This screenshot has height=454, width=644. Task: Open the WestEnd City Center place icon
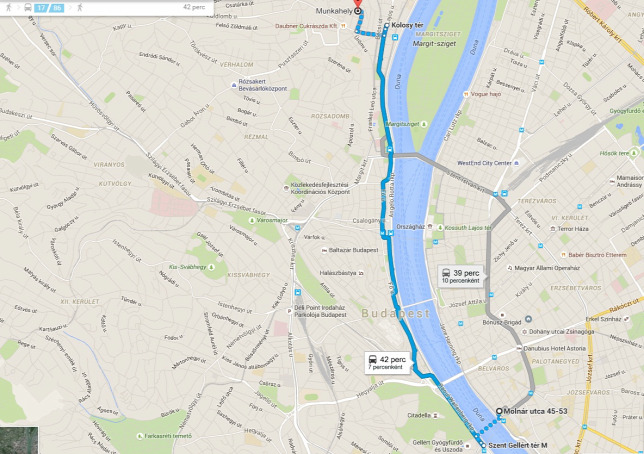tap(517, 163)
